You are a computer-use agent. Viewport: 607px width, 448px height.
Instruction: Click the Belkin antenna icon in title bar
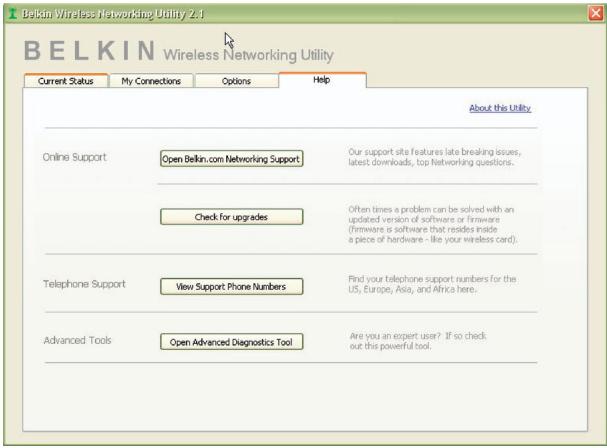13,14
